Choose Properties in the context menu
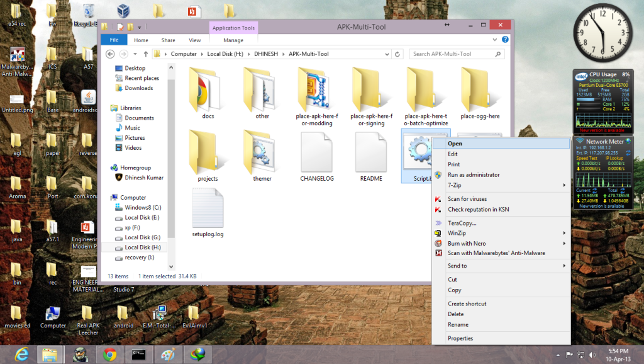The image size is (644, 364). [501, 338]
